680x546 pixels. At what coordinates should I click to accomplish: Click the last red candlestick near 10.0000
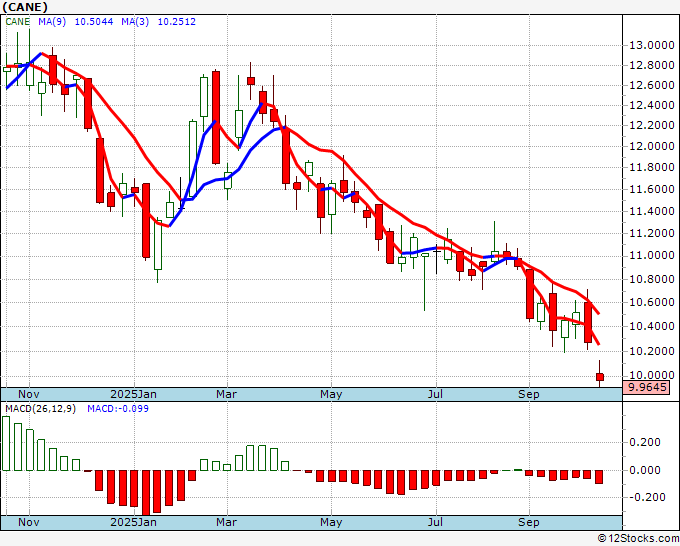click(600, 377)
